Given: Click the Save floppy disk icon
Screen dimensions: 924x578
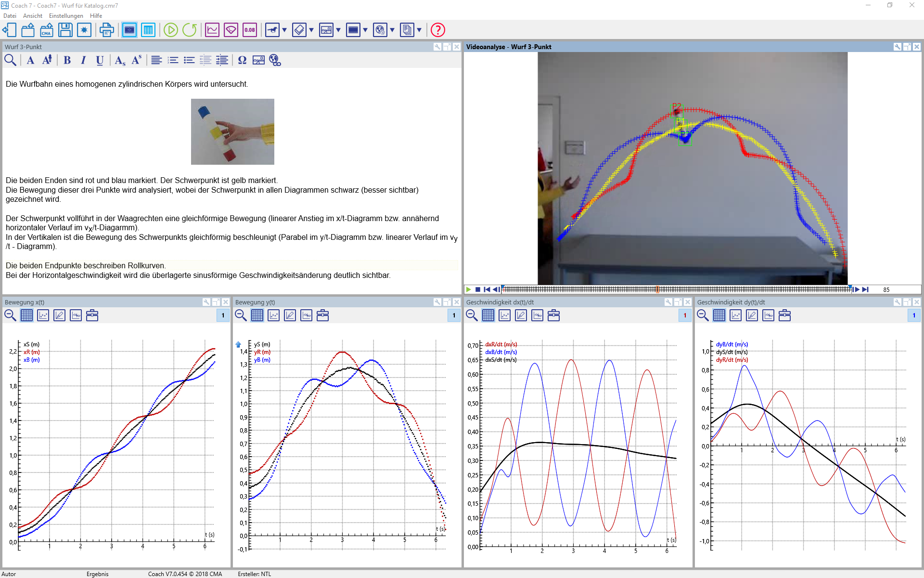Looking at the screenshot, I should tap(65, 30).
